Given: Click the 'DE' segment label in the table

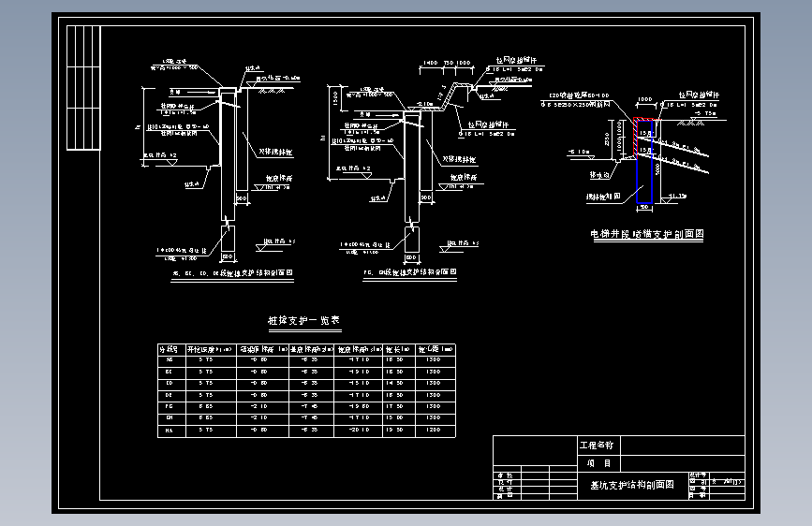Looking at the screenshot, I should pyautogui.click(x=169, y=395).
